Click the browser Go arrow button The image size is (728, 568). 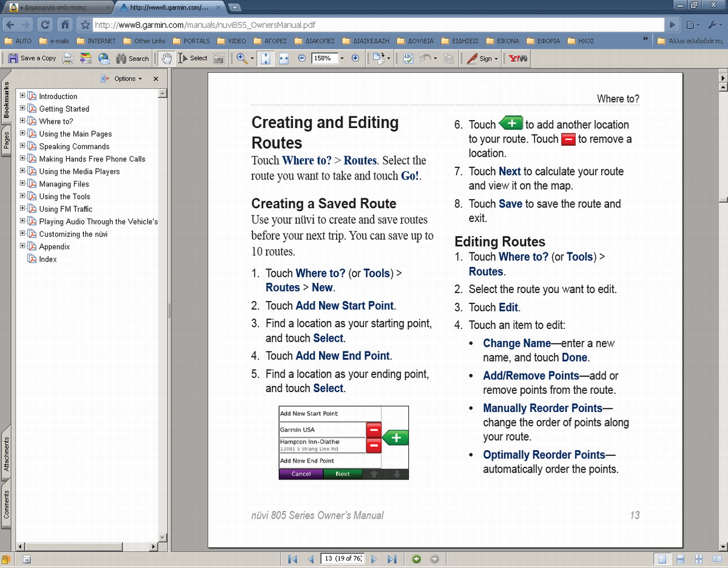click(672, 25)
